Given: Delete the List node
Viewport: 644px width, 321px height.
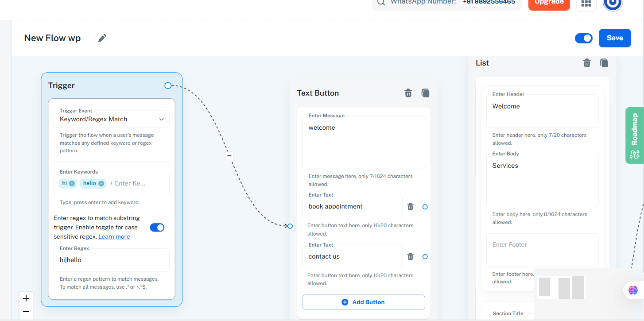Looking at the screenshot, I should (x=587, y=63).
